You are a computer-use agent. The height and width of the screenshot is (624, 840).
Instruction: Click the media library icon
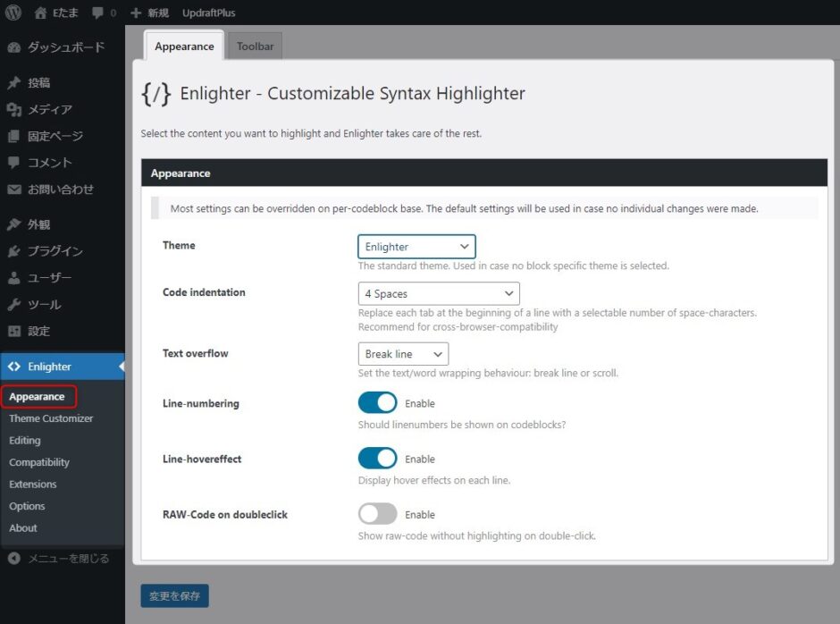coord(14,109)
